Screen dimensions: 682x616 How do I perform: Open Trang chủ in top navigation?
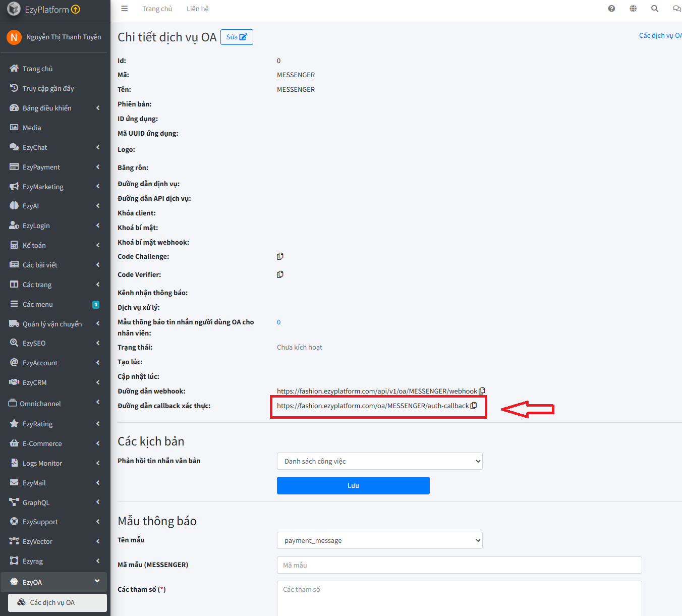tap(157, 9)
